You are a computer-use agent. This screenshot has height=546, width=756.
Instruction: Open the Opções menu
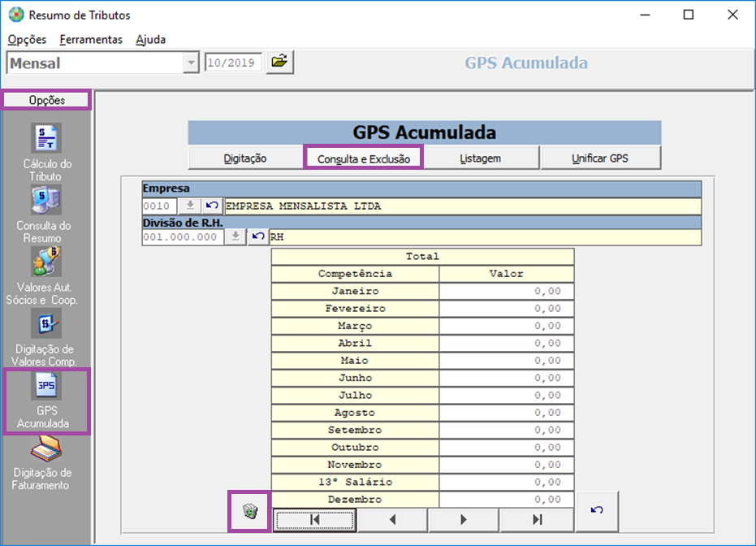pyautogui.click(x=27, y=40)
